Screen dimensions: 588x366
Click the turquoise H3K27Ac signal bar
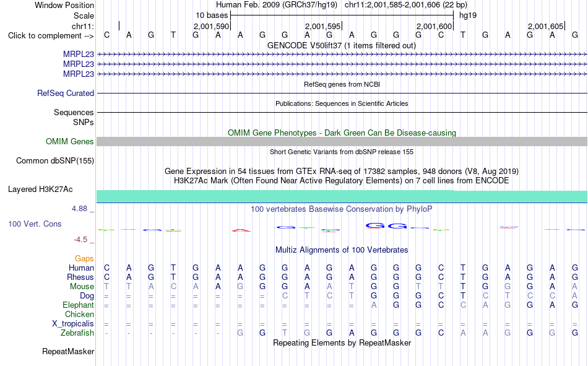pos(342,196)
